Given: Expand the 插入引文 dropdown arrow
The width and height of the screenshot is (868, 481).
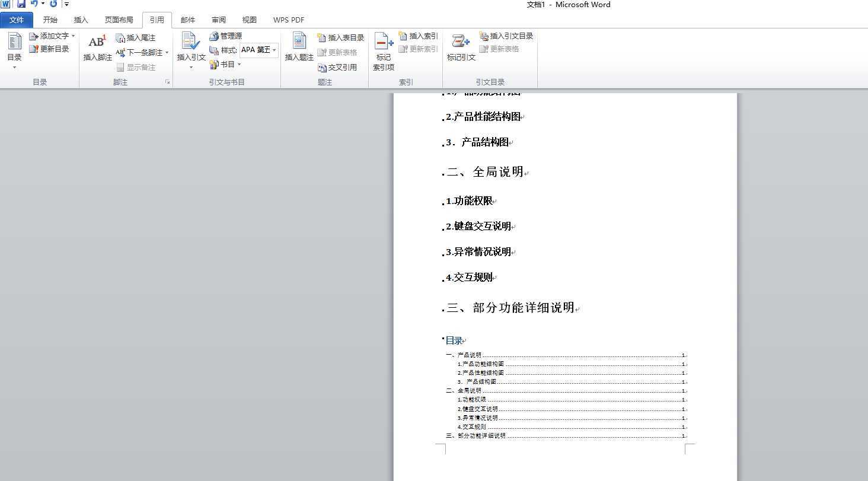Looking at the screenshot, I should [x=191, y=67].
